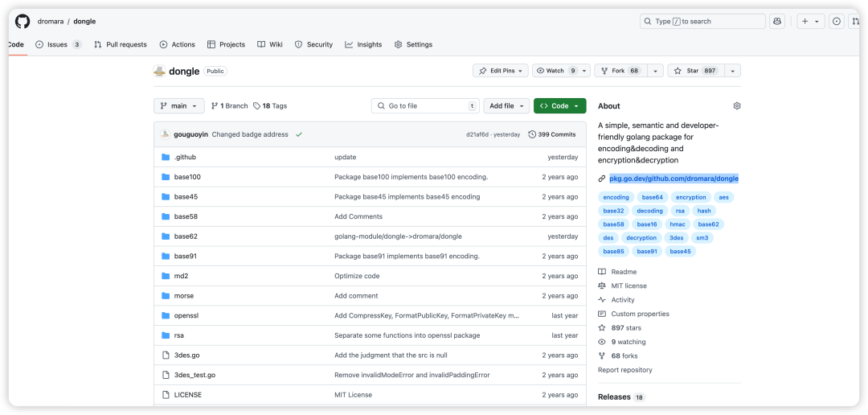
Task: Open the 3des_test.go file
Action: (x=194, y=375)
